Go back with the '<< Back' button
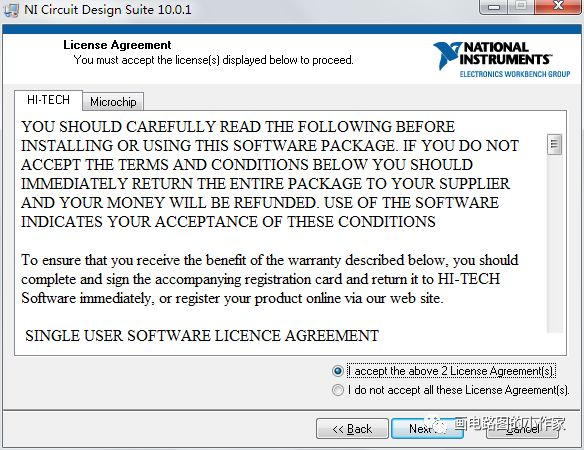This screenshot has width=584, height=450. (352, 429)
